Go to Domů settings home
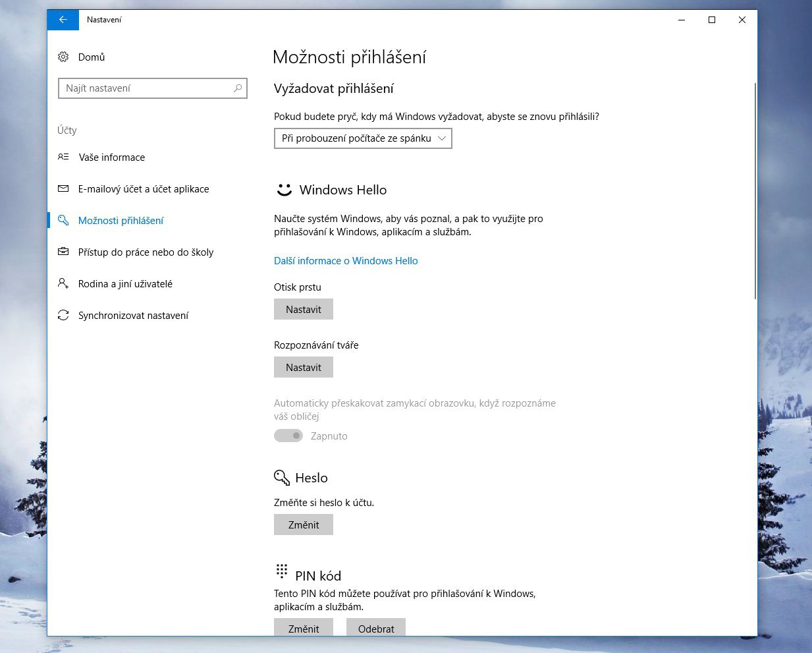The image size is (812, 653). click(92, 57)
